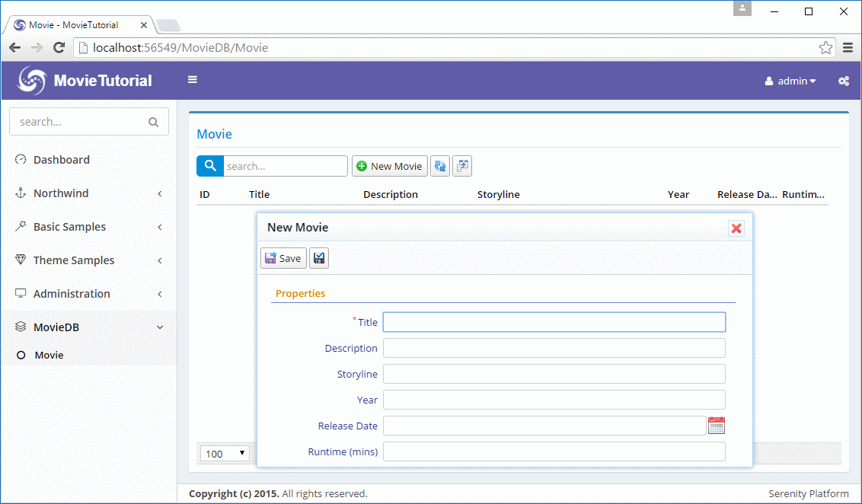Open the admin user dropdown
The height and width of the screenshot is (504, 862).
click(x=790, y=81)
